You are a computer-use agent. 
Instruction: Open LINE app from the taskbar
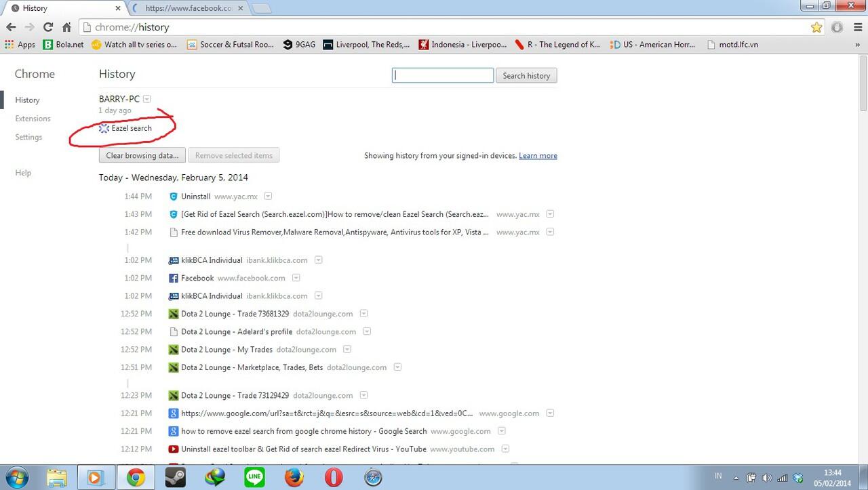point(254,478)
